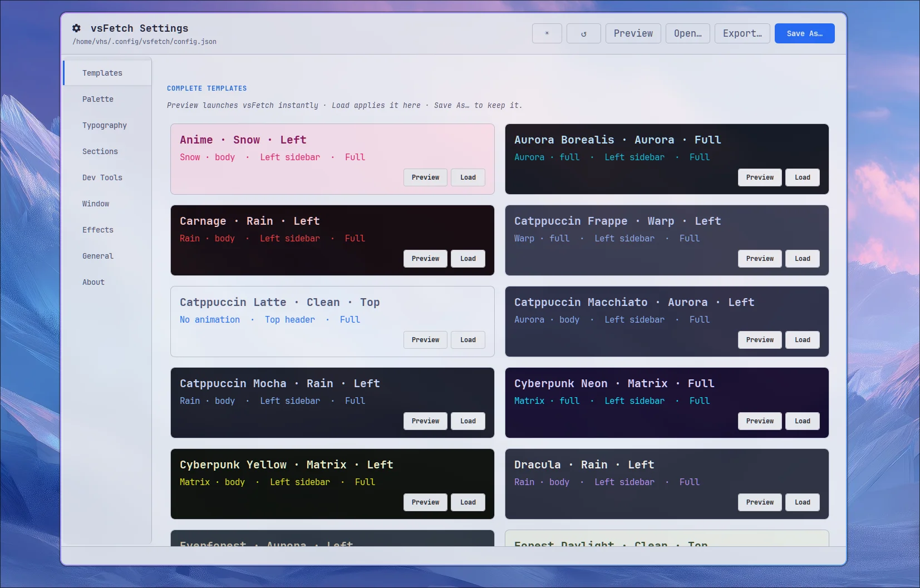This screenshot has height=588, width=920.
Task: Click the header Preview button
Action: [x=633, y=33]
